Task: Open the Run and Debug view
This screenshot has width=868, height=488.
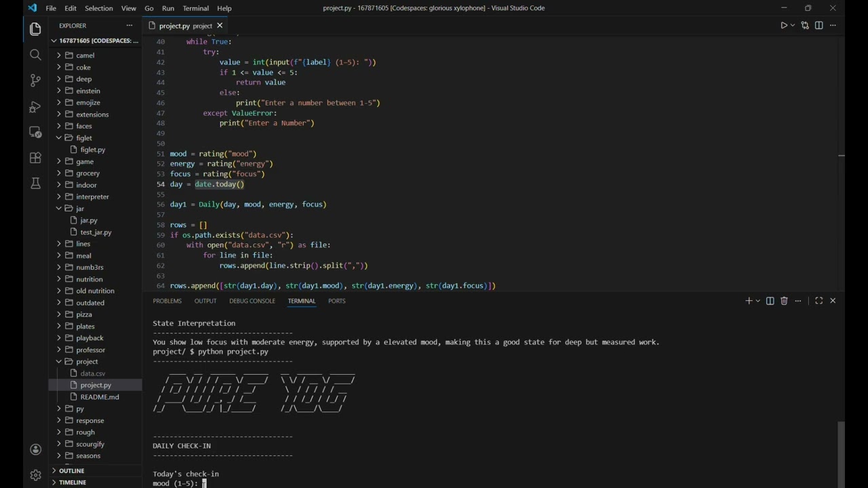Action: (x=35, y=106)
